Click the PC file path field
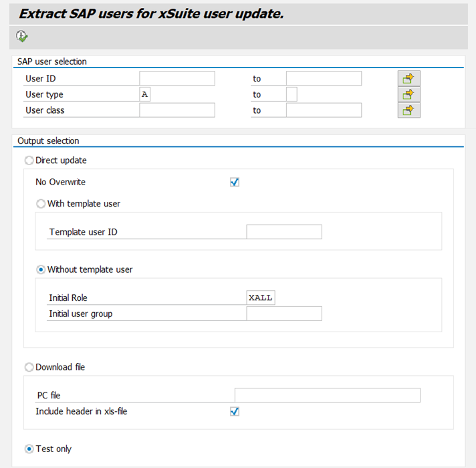 tap(328, 395)
